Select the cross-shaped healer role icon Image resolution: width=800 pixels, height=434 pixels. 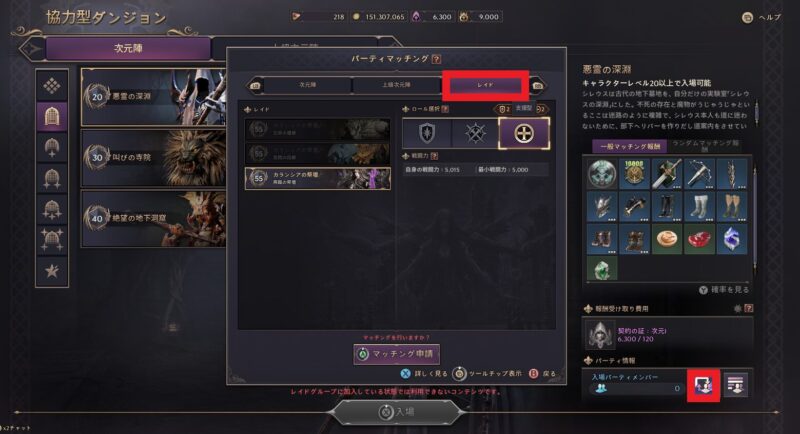(524, 134)
